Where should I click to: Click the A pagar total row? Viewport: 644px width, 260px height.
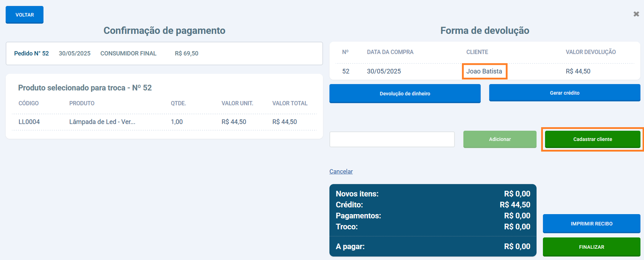click(433, 246)
